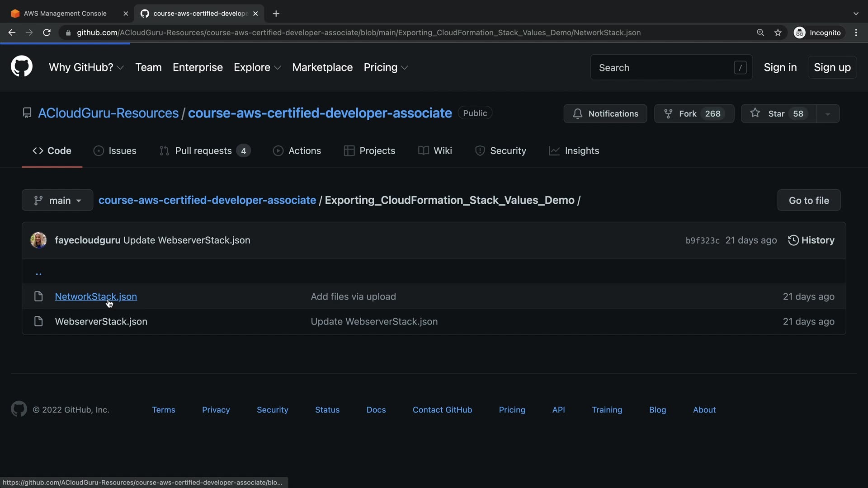Go up to parent directory (..)

coord(38,272)
